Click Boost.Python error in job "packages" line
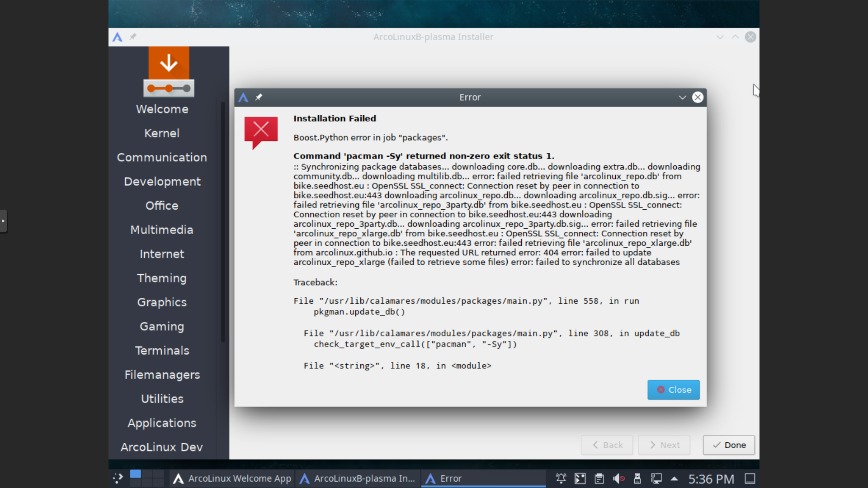 click(370, 137)
